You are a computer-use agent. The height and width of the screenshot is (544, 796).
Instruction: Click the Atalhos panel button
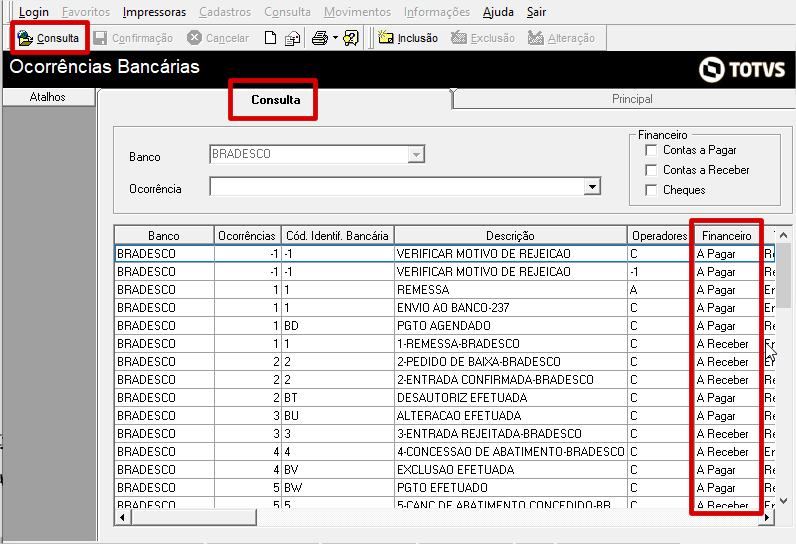[x=48, y=97]
